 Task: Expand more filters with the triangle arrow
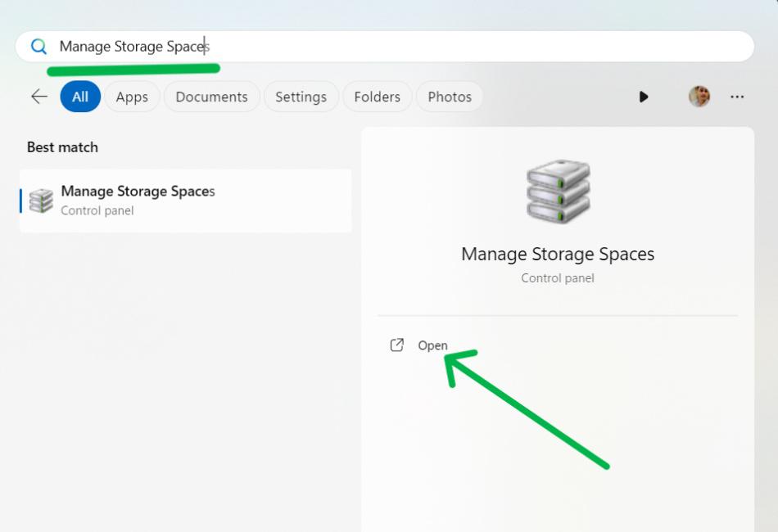point(644,97)
